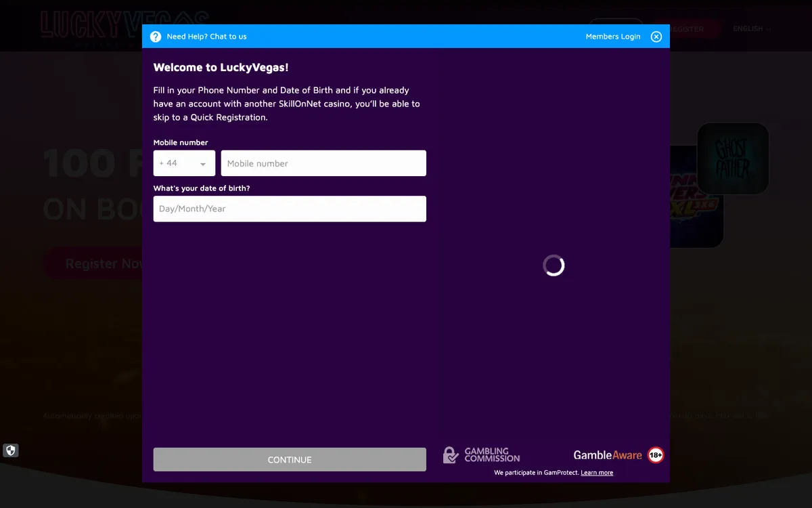Focus the Mobile number input field
The height and width of the screenshot is (508, 812).
(x=323, y=163)
